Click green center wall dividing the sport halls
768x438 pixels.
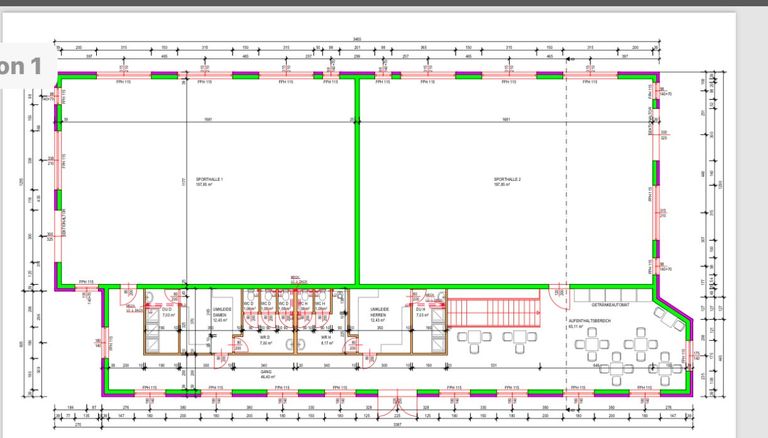click(357, 180)
